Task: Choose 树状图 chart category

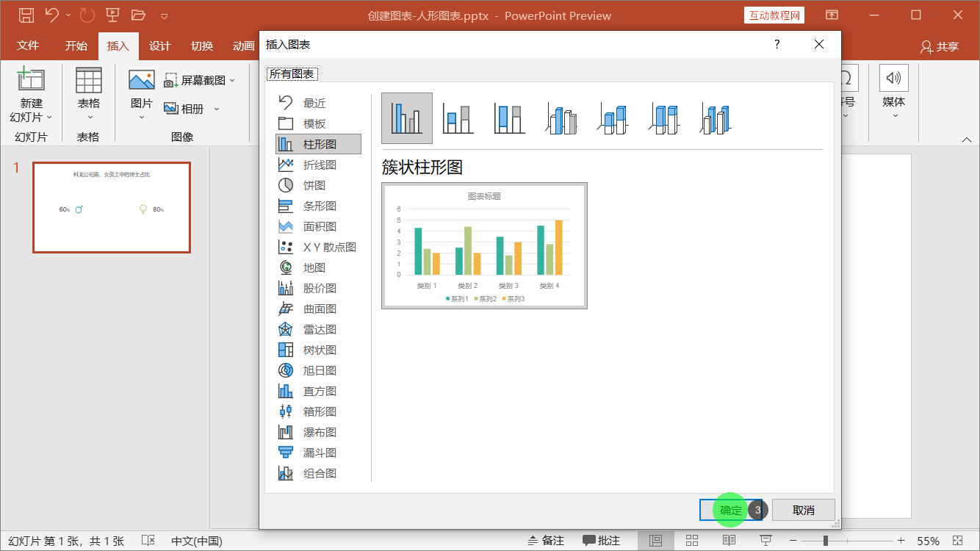Action: 318,350
